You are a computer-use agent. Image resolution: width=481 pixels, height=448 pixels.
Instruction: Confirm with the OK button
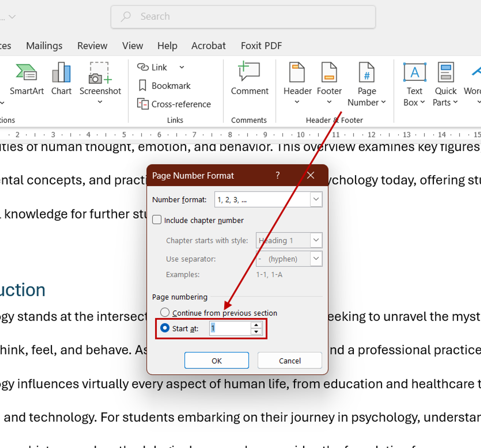(217, 360)
